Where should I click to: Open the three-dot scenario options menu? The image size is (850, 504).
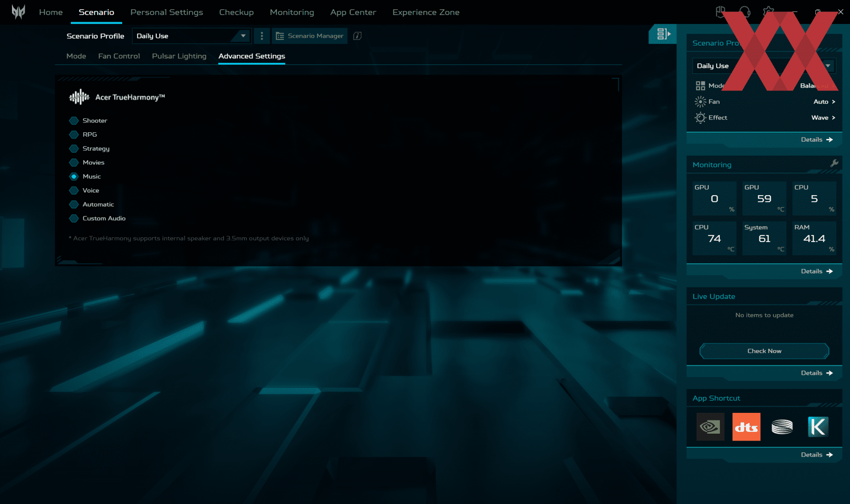[x=262, y=36]
